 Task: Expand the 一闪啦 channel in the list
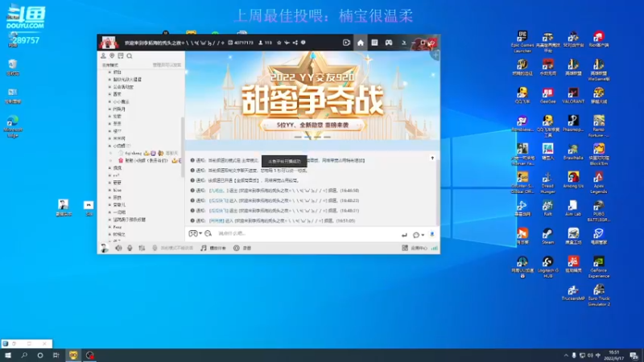(x=119, y=212)
